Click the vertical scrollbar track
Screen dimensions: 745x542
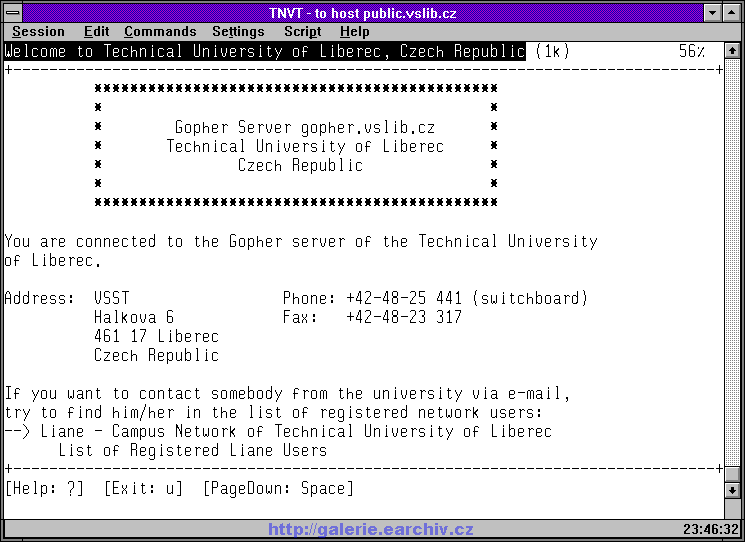[732, 261]
